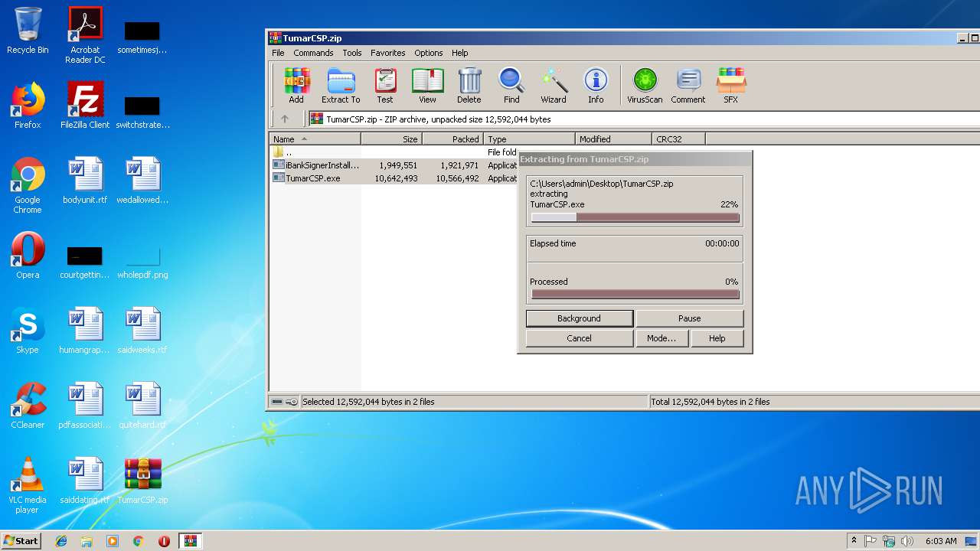Select the wholepdf.png desktop file
Image resolution: width=980 pixels, height=551 pixels.
coord(142,261)
